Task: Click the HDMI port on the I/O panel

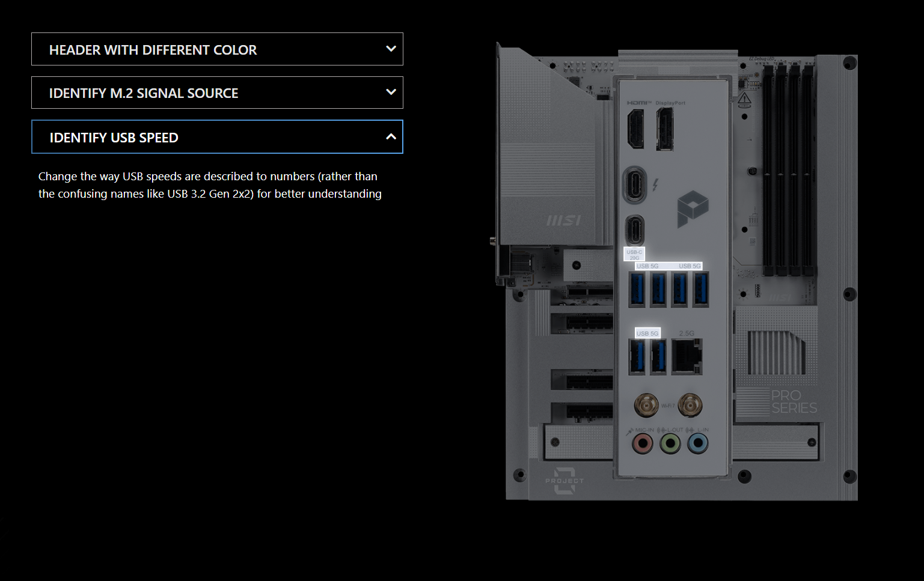Action: click(x=635, y=129)
